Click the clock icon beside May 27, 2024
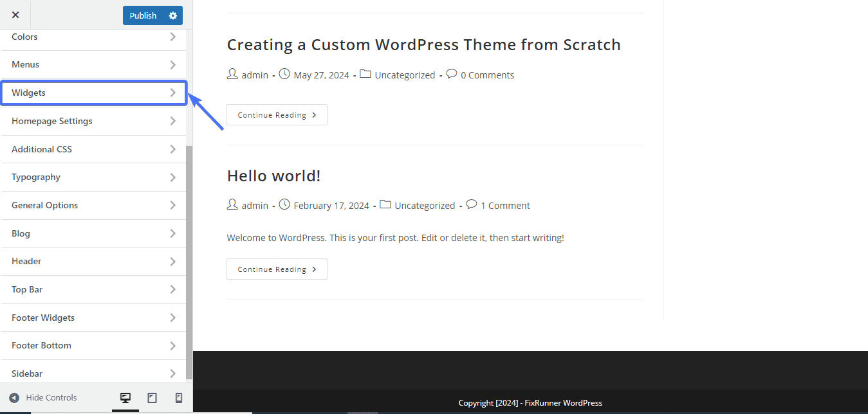Screen dimensions: 868x414 tap(284, 75)
